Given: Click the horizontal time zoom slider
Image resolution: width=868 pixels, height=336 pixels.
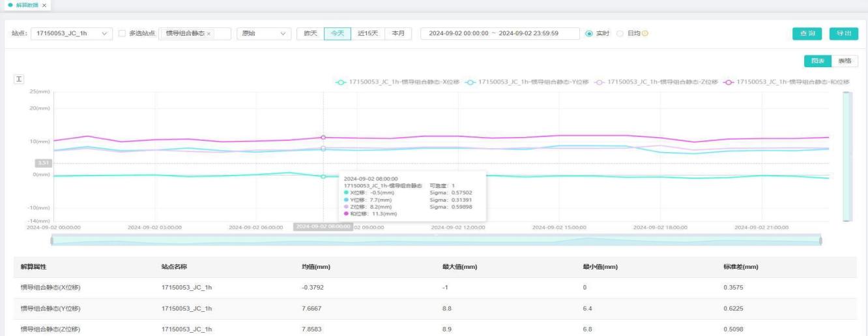Looking at the screenshot, I should (x=435, y=240).
